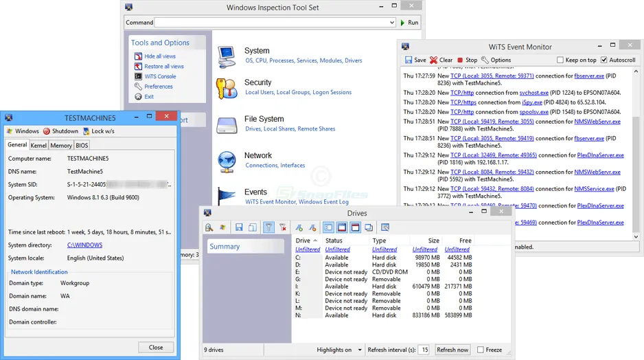Switch to the BIOS tab
The width and height of the screenshot is (644, 360).
click(x=82, y=146)
